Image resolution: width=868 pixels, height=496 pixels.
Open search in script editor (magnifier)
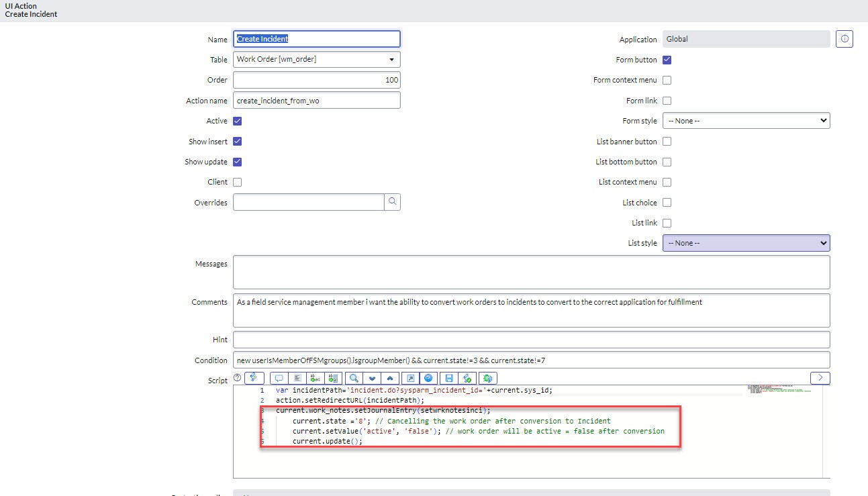[x=354, y=378]
